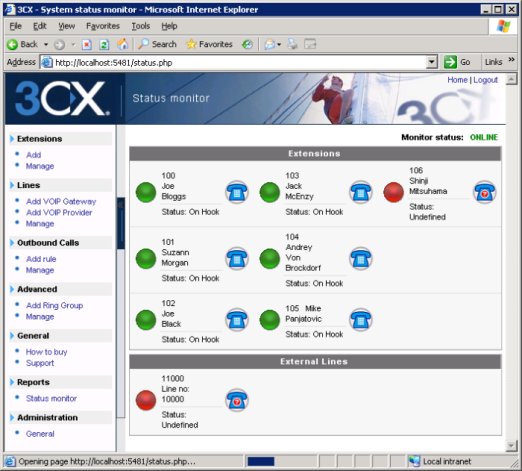Click the green status light for extension 102

[146, 320]
